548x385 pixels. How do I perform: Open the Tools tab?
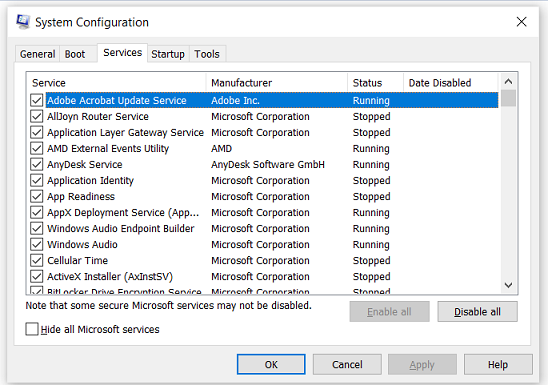tap(207, 54)
